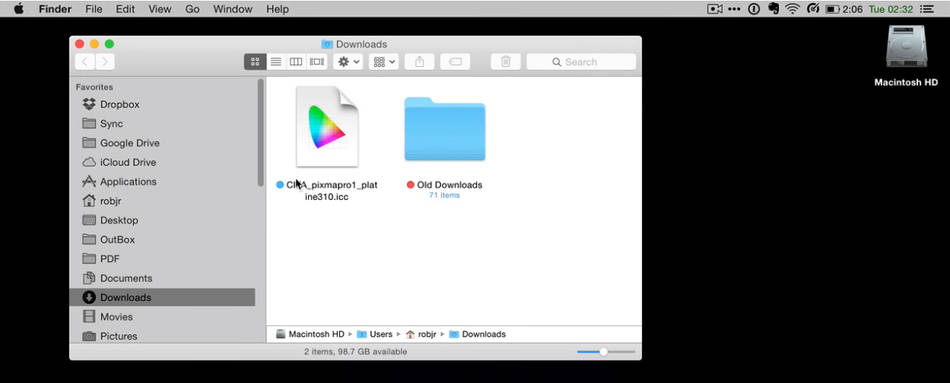Open the Arrange items dropdown
This screenshot has height=383, width=950.
[384, 62]
